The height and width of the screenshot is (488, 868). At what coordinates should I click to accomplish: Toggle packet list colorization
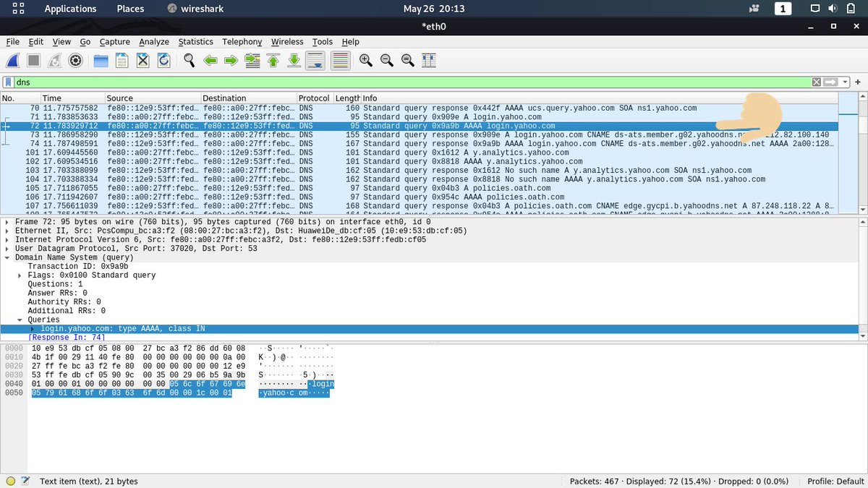340,61
